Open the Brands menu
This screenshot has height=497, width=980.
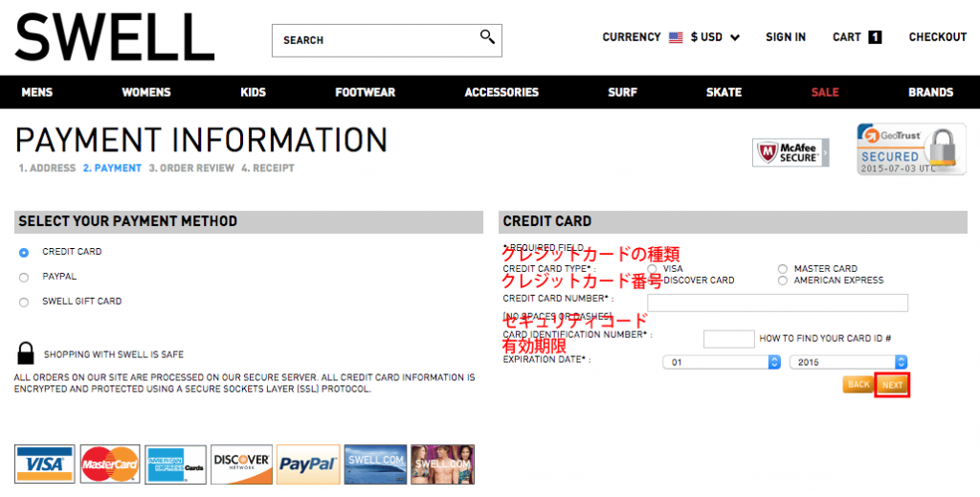point(930,92)
